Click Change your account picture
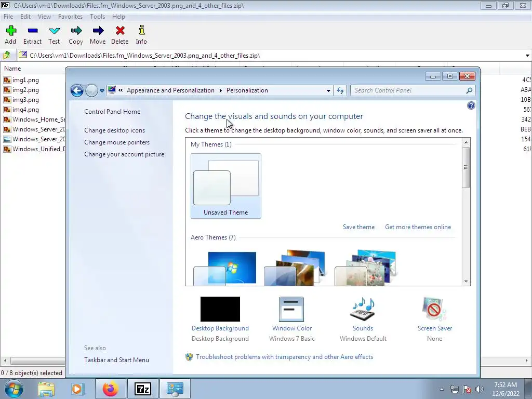 124,154
